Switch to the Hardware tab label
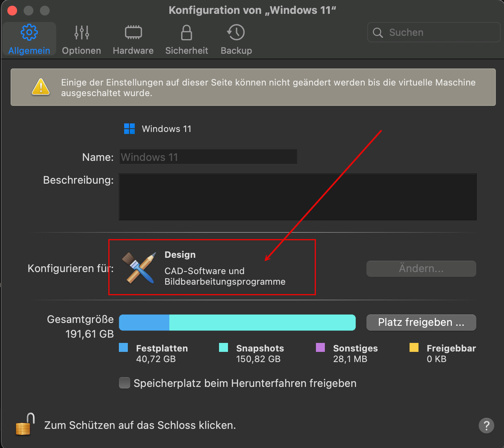 tap(133, 51)
